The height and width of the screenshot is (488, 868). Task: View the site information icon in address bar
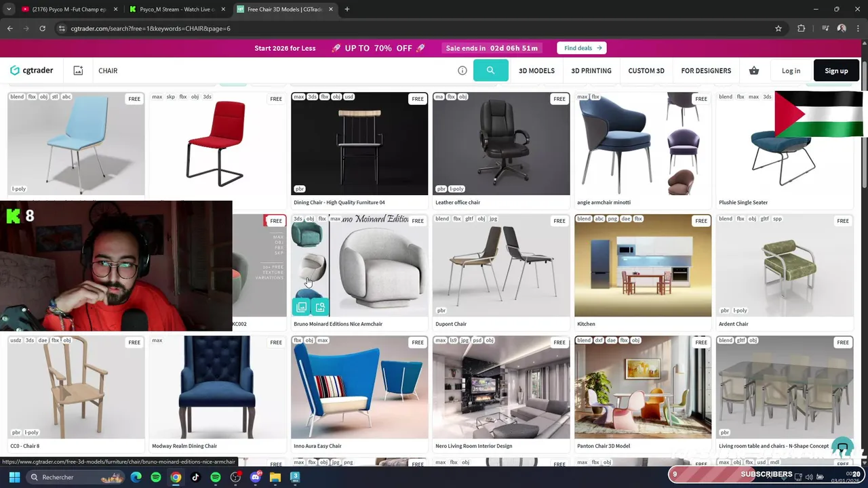click(x=62, y=28)
